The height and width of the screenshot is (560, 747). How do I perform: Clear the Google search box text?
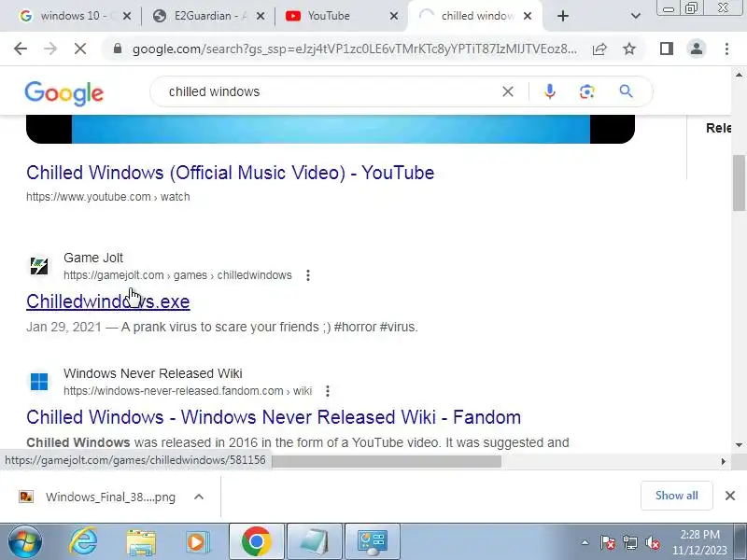508,91
